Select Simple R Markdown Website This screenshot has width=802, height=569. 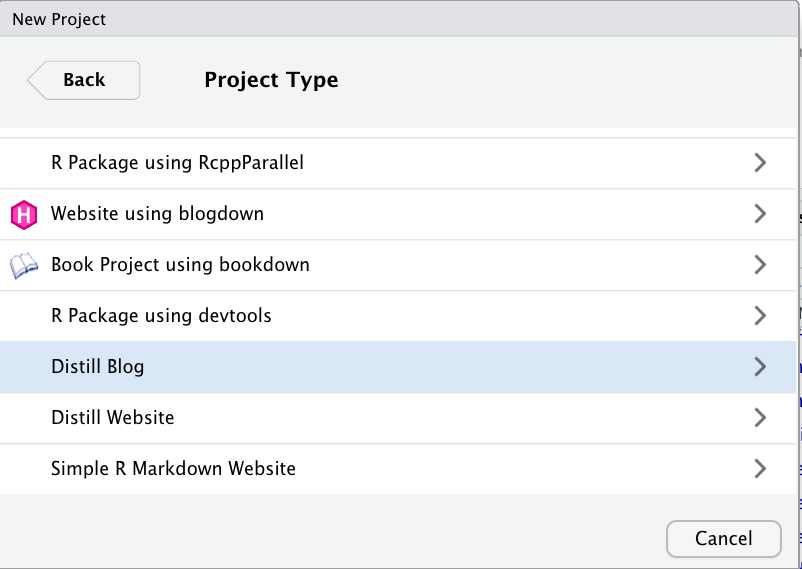pyautogui.click(x=398, y=469)
